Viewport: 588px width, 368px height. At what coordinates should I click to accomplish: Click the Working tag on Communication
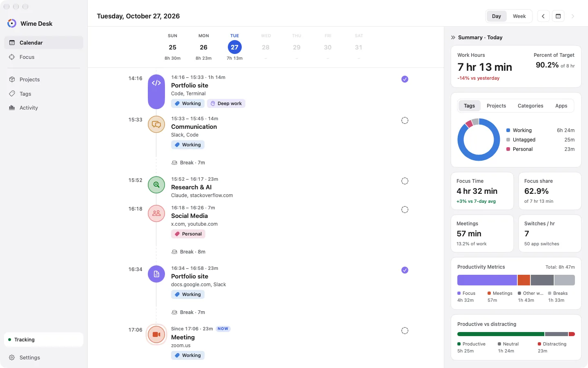188,145
